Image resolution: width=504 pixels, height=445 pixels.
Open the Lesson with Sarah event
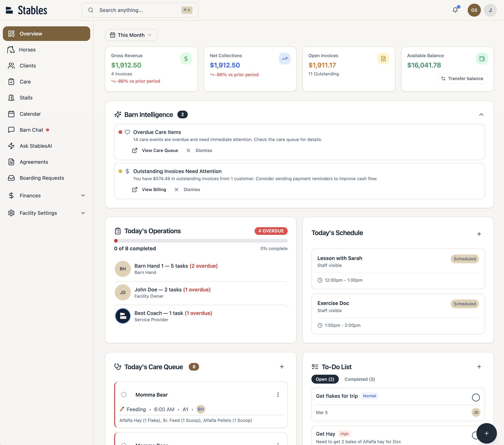click(x=398, y=269)
